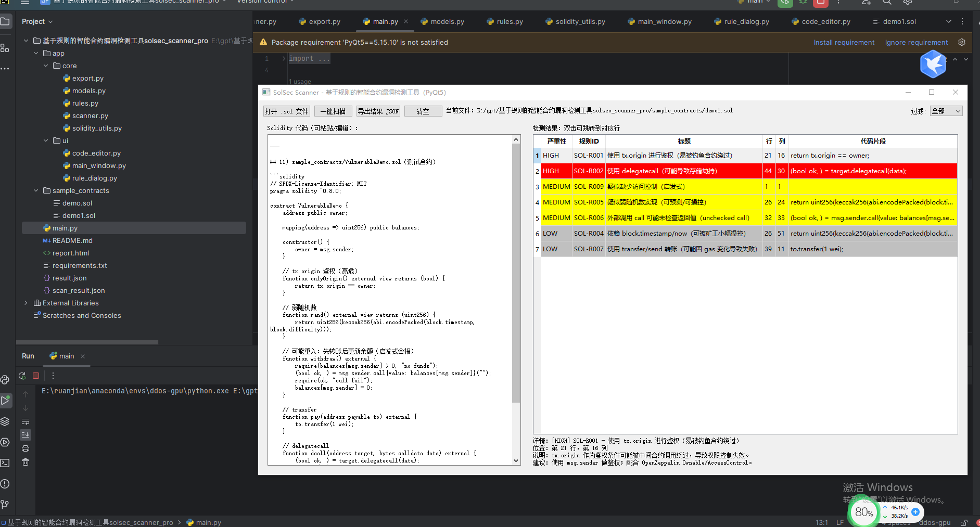Open the Project view dropdown

click(x=37, y=21)
